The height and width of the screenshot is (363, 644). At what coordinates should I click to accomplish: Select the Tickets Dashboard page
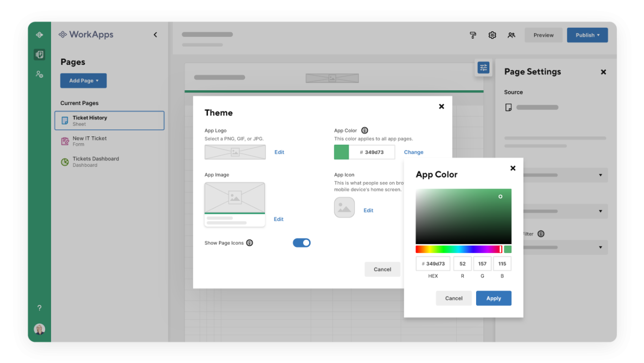pyautogui.click(x=109, y=161)
